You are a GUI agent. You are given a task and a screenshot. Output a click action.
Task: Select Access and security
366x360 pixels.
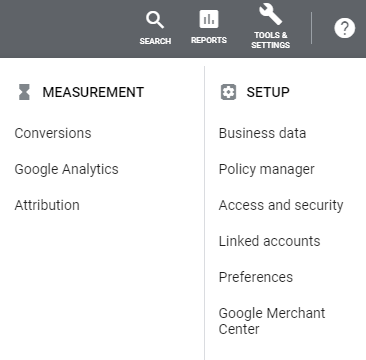click(x=281, y=205)
